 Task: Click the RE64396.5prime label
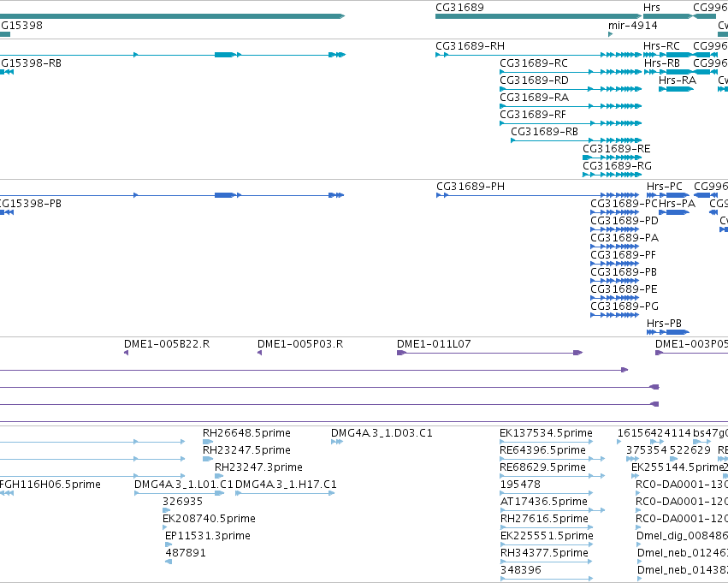[x=542, y=450]
